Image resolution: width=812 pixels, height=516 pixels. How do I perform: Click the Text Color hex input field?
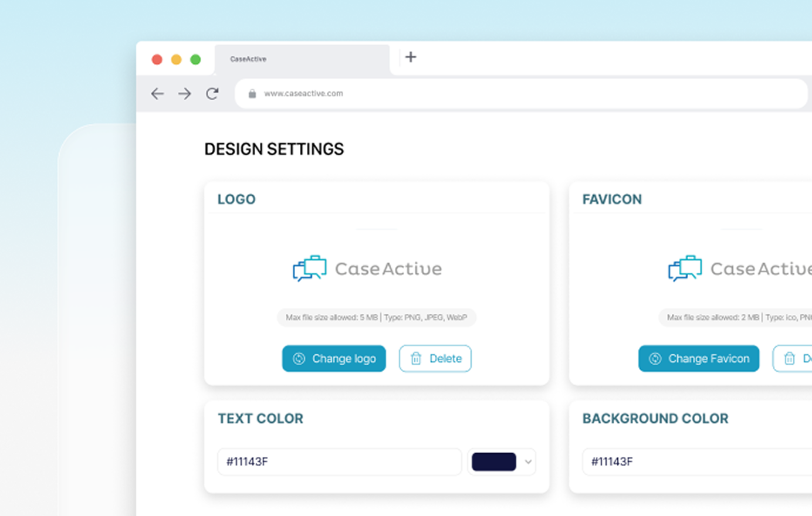click(x=339, y=462)
